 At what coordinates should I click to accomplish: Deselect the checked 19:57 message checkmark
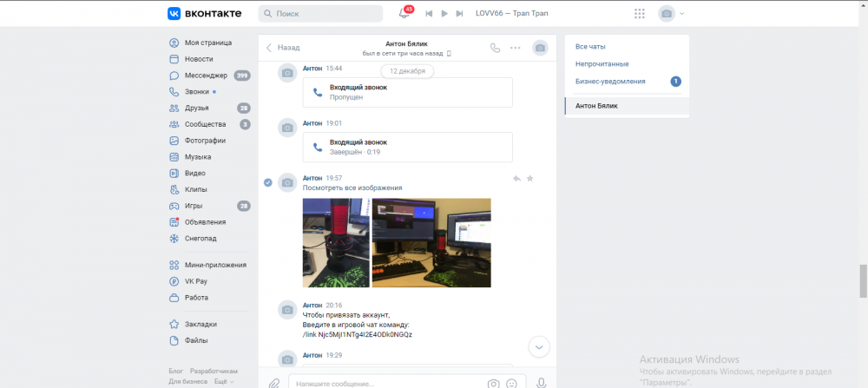[268, 182]
